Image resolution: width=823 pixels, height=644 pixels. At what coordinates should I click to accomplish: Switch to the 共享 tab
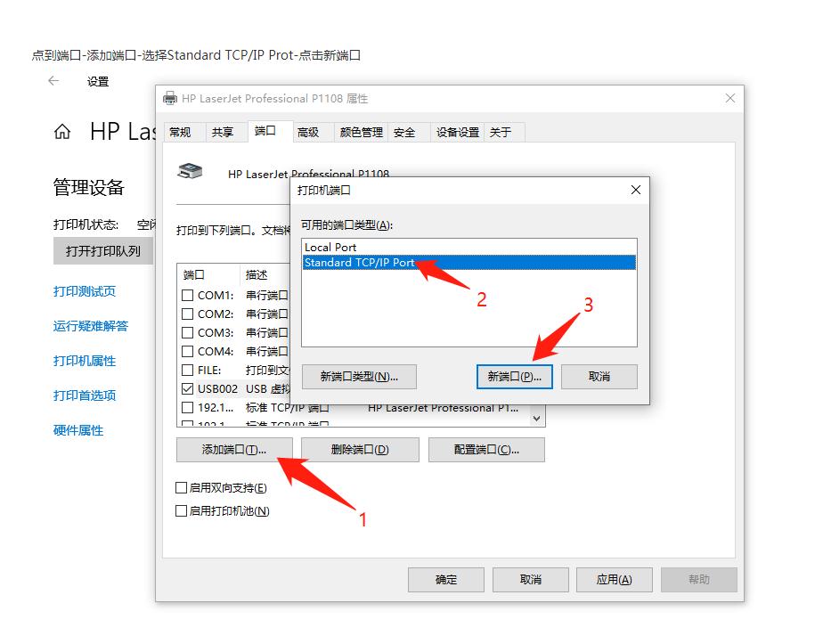point(227,132)
